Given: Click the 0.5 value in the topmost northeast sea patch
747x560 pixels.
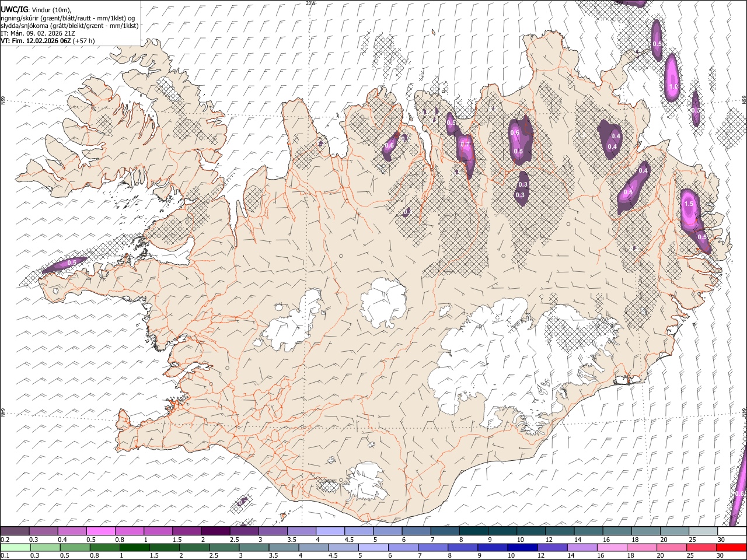Looking at the screenshot, I should (x=657, y=44).
